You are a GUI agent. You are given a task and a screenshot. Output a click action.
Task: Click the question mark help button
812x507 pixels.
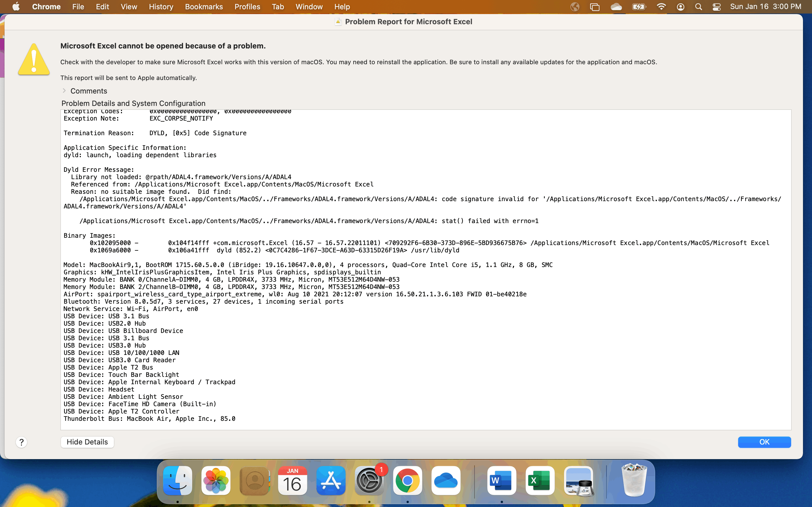point(22,442)
